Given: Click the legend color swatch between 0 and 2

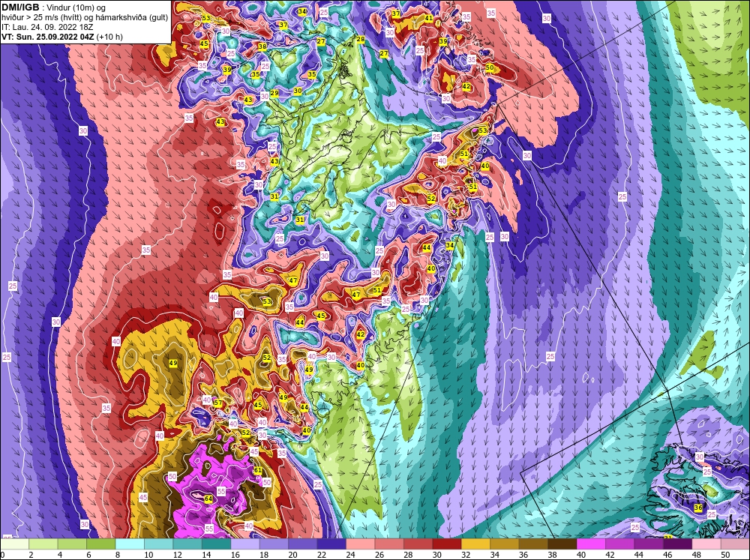Looking at the screenshot, I should coord(15,544).
